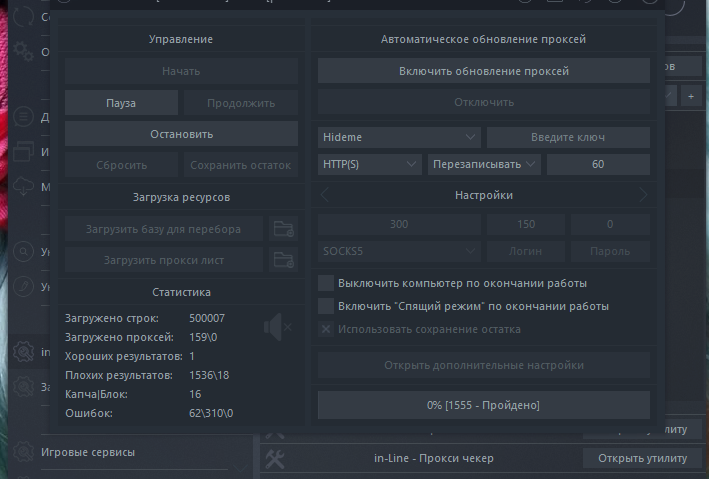
Task: Click the gear icon beside Игровые сервисы
Action: click(x=23, y=453)
